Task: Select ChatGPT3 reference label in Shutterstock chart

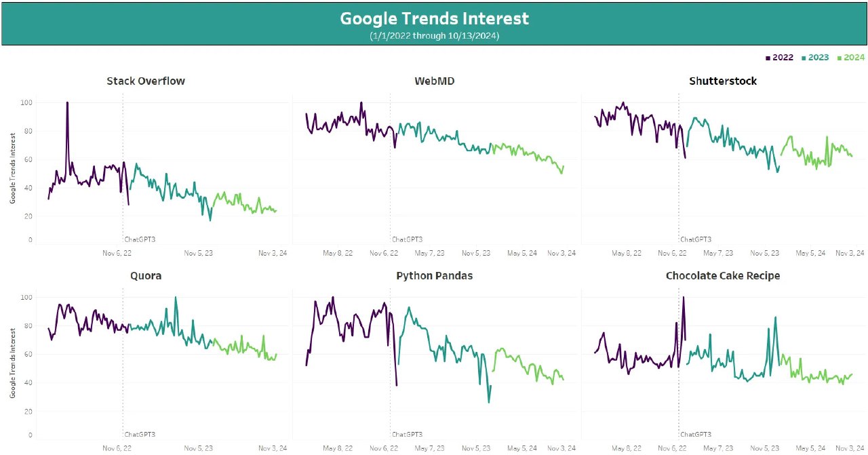Action: click(x=696, y=239)
